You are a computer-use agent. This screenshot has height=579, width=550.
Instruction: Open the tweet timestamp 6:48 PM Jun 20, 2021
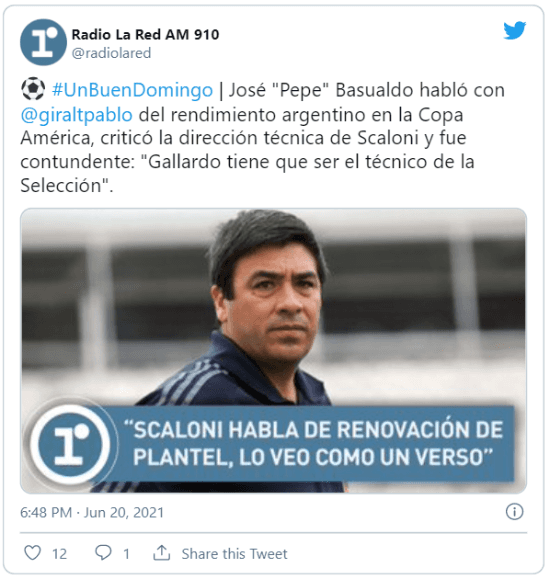(x=92, y=513)
